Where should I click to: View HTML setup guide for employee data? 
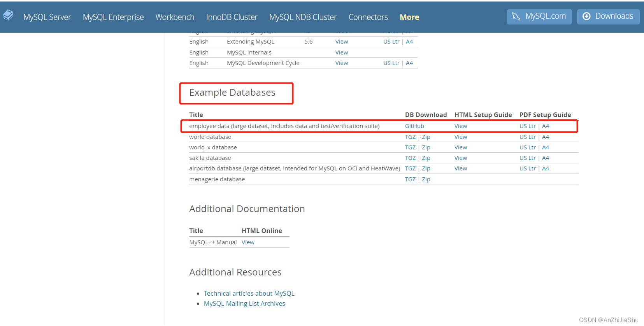pyautogui.click(x=461, y=126)
